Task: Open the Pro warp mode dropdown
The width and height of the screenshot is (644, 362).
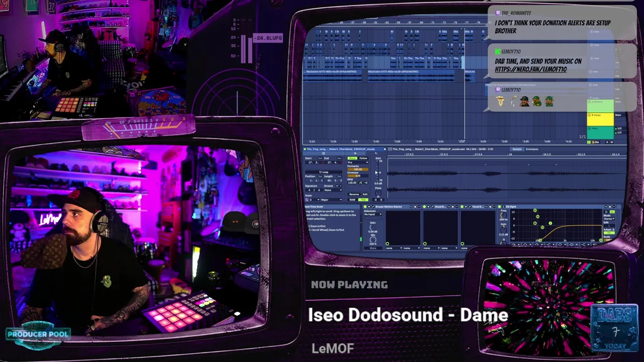Action: [x=358, y=162]
